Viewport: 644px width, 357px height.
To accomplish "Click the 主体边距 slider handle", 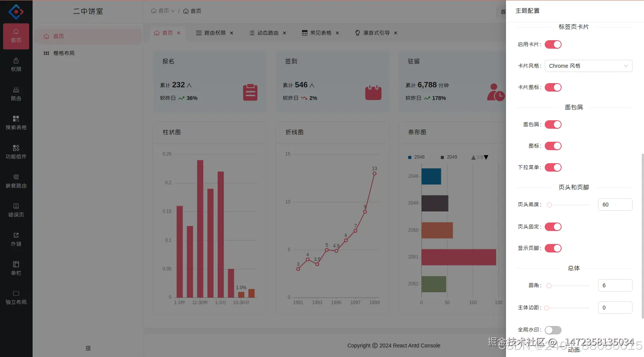I will click(547, 308).
